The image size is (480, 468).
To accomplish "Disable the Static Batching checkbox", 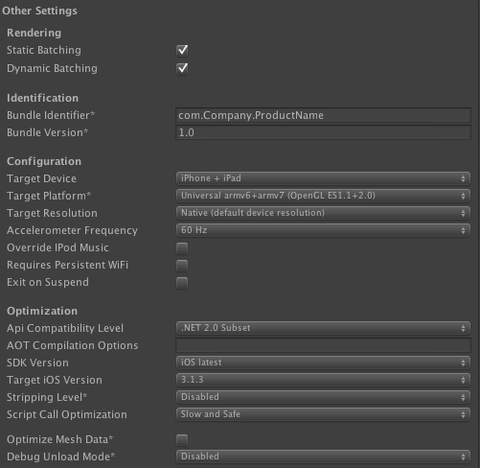I will pyautogui.click(x=182, y=50).
